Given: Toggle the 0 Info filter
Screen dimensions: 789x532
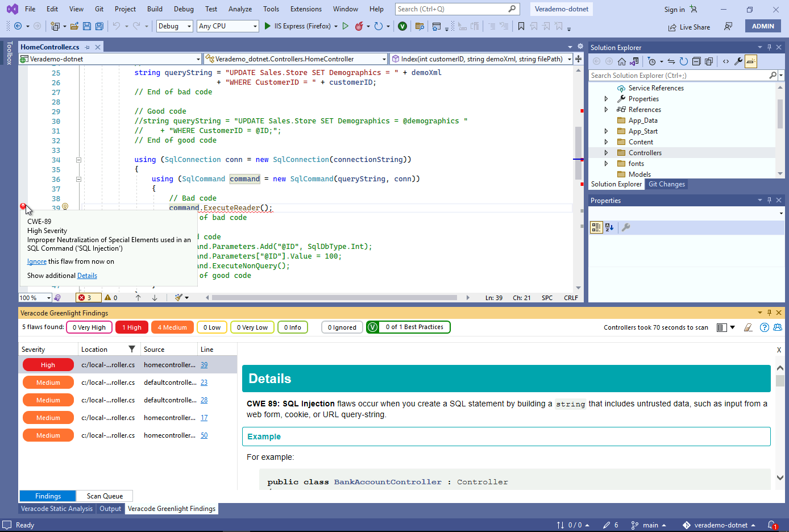Looking at the screenshot, I should click(293, 327).
